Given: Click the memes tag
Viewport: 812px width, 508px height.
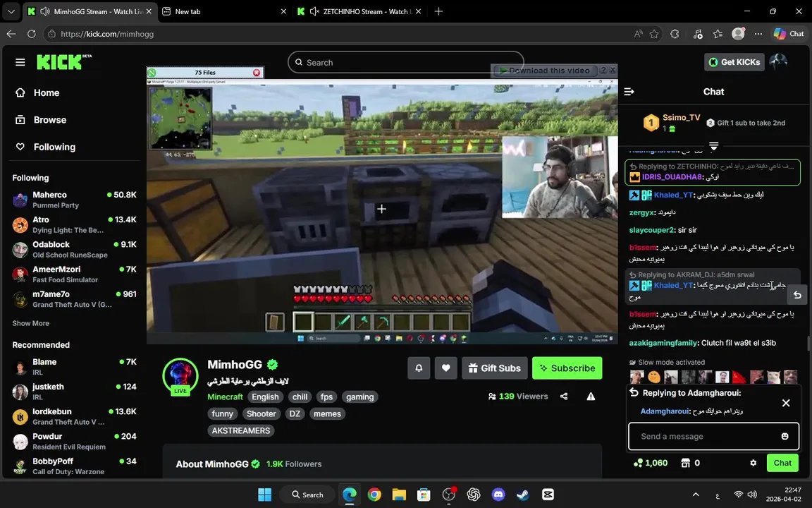Looking at the screenshot, I should (x=327, y=413).
